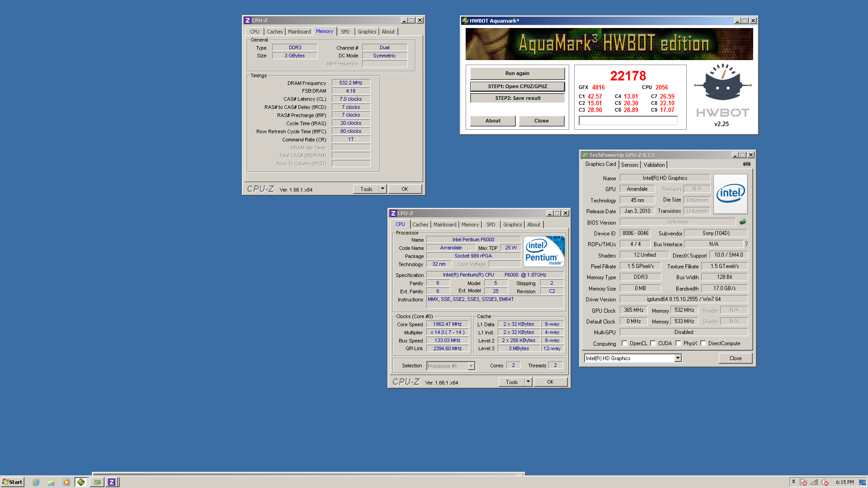Click the muted volume speaker tray icon

(x=825, y=482)
